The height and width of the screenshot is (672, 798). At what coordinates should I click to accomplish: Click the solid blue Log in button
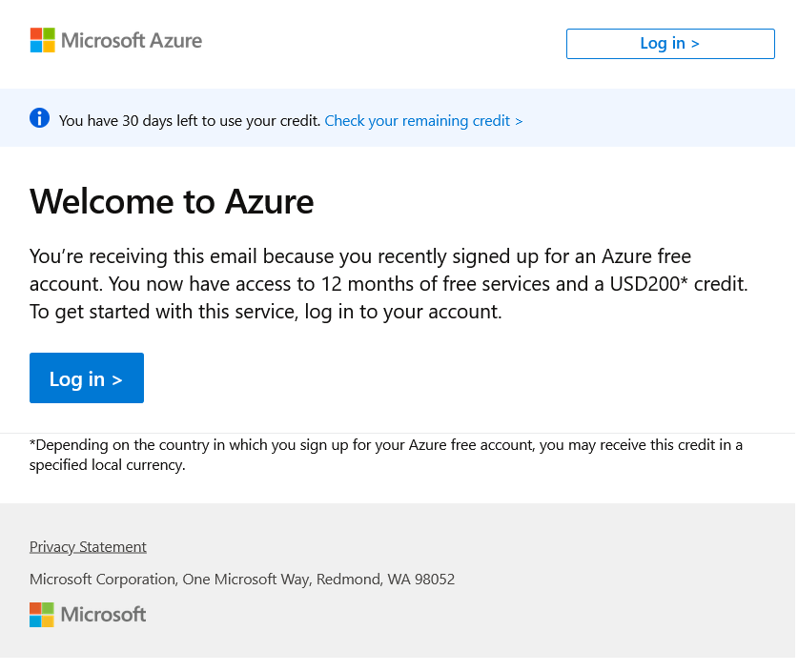click(87, 378)
